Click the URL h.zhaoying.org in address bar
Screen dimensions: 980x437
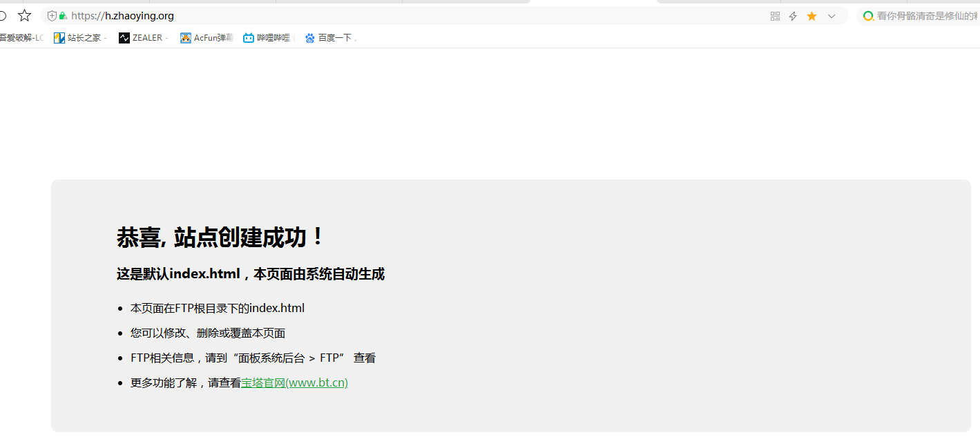click(x=122, y=16)
